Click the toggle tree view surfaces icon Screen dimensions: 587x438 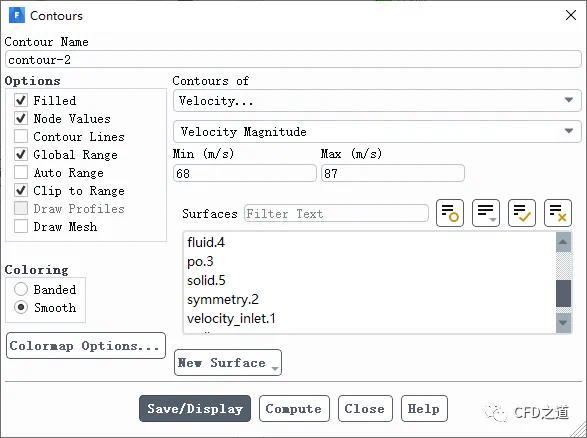pos(450,213)
